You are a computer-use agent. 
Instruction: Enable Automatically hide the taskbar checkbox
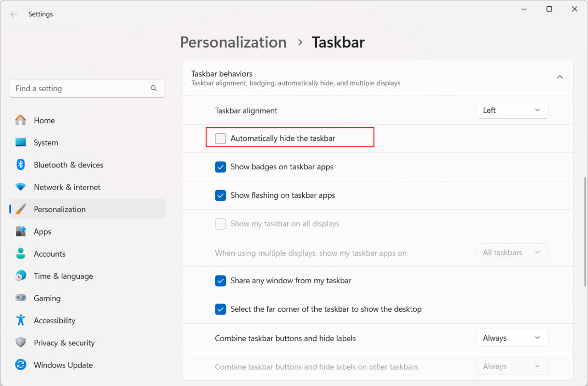tap(221, 138)
